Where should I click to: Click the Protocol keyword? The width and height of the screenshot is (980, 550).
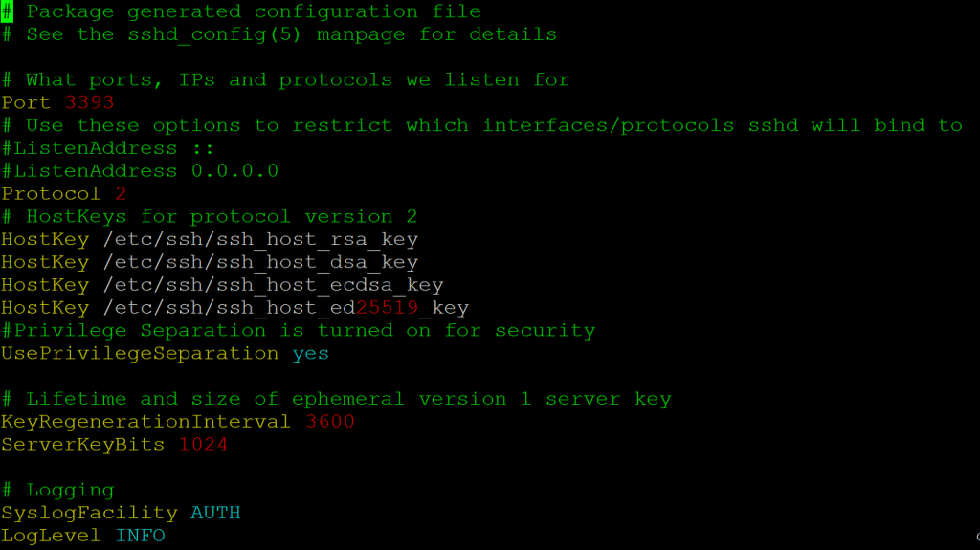(x=52, y=194)
